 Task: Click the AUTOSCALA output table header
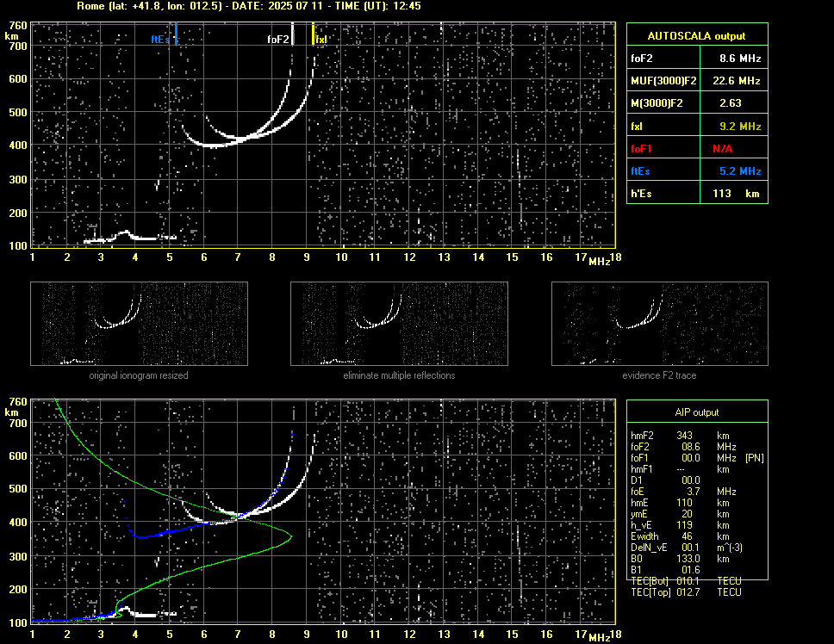click(x=697, y=35)
